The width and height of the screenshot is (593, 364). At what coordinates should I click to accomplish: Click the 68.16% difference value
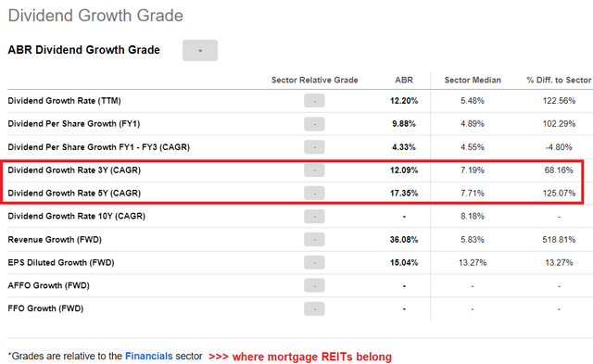(x=559, y=170)
